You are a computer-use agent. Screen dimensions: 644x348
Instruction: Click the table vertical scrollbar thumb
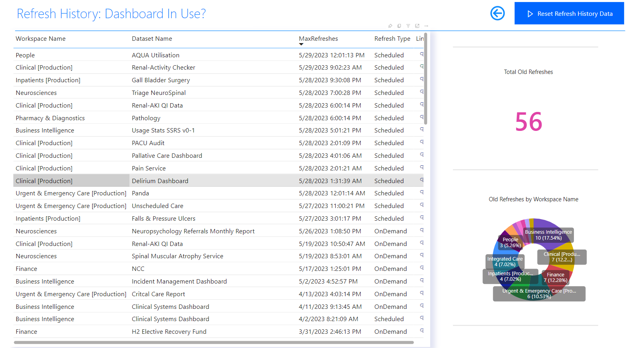pyautogui.click(x=426, y=78)
